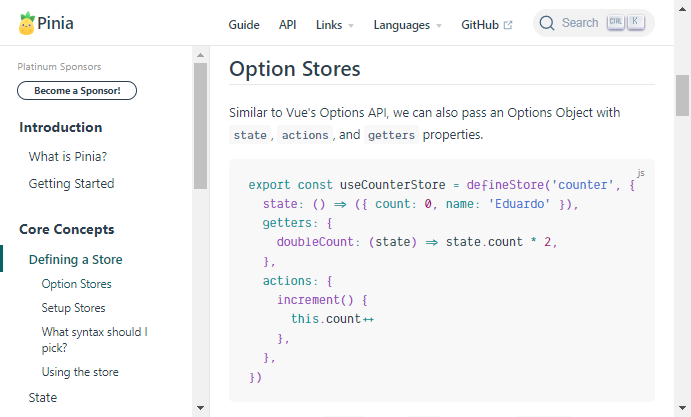Open the State page in sidebar
This screenshot has width=691, height=417.
pos(43,398)
